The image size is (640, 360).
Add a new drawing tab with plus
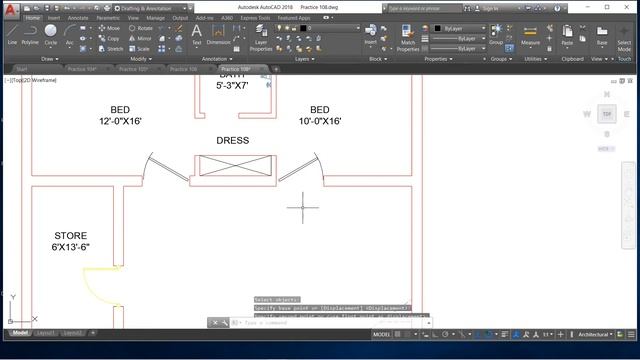click(x=276, y=69)
